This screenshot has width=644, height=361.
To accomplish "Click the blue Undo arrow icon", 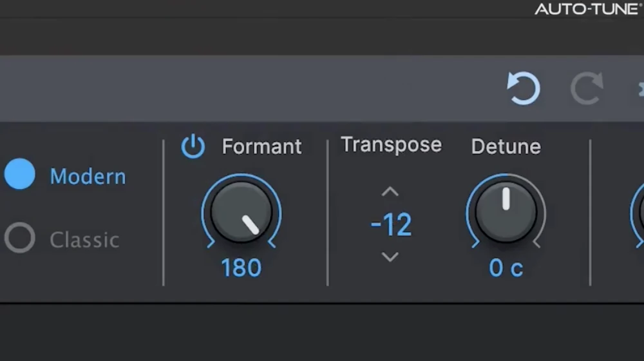I will click(523, 88).
